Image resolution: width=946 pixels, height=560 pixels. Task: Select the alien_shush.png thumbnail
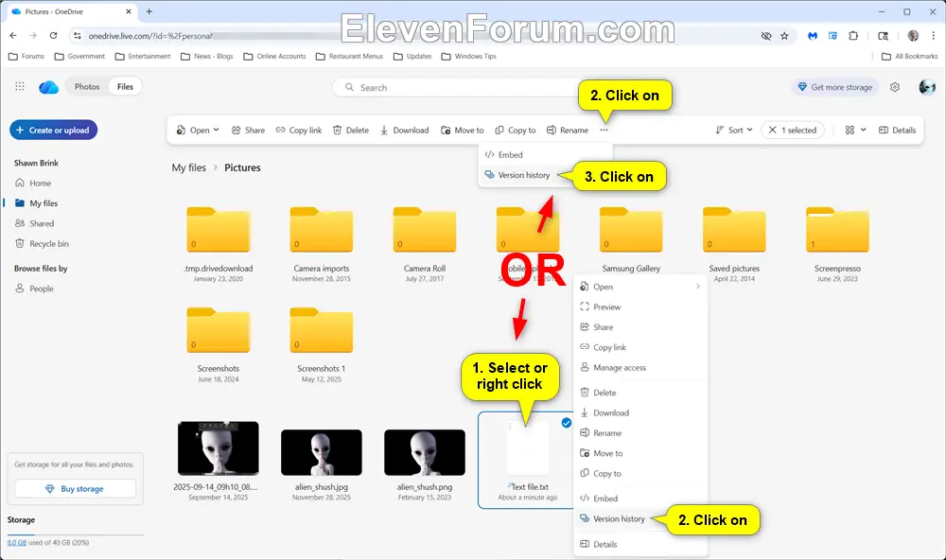coord(425,452)
